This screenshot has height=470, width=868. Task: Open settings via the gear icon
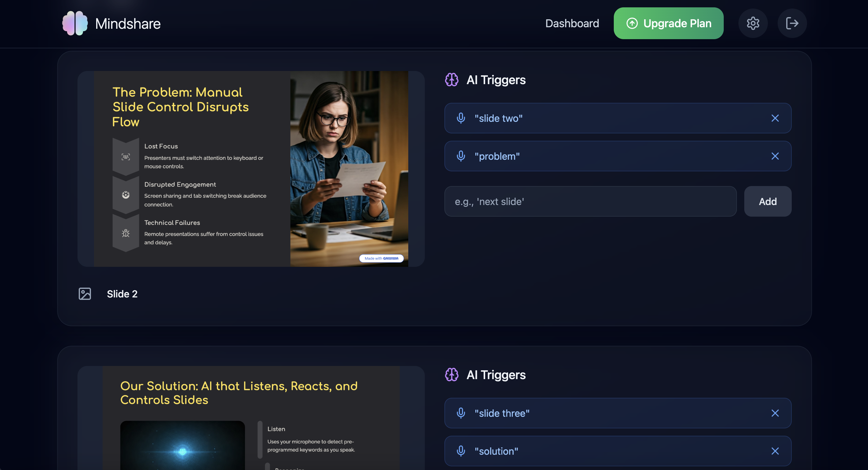click(753, 23)
